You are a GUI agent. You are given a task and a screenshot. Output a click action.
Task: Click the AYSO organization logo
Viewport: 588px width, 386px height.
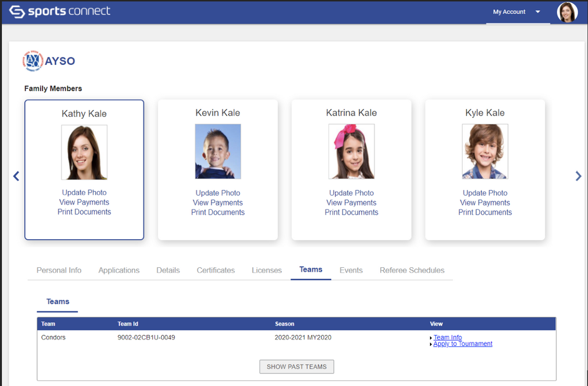(49, 61)
